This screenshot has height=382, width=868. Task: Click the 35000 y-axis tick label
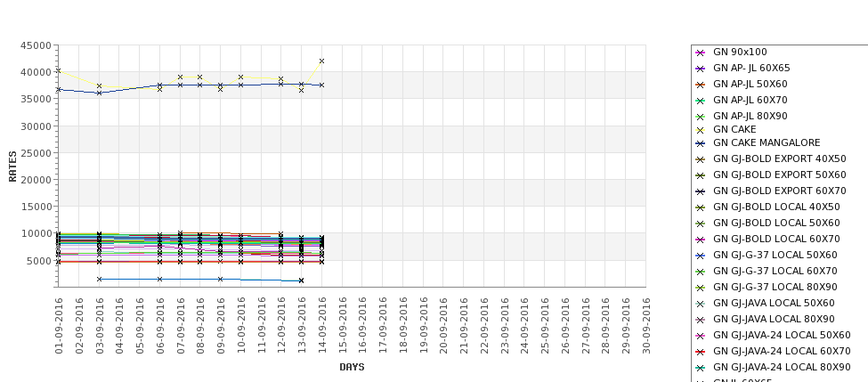click(x=37, y=99)
